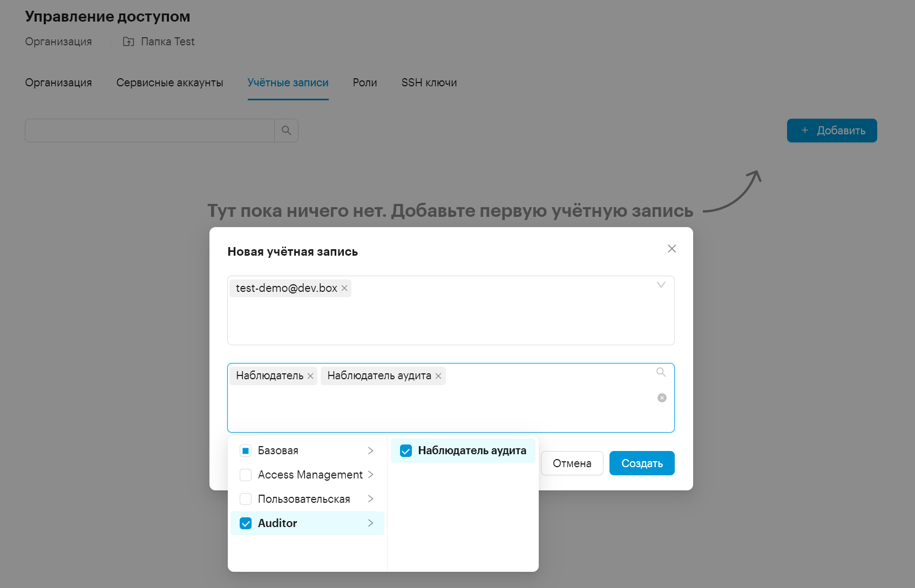Select the Access Management category label
This screenshot has width=915, height=588.
pos(310,475)
